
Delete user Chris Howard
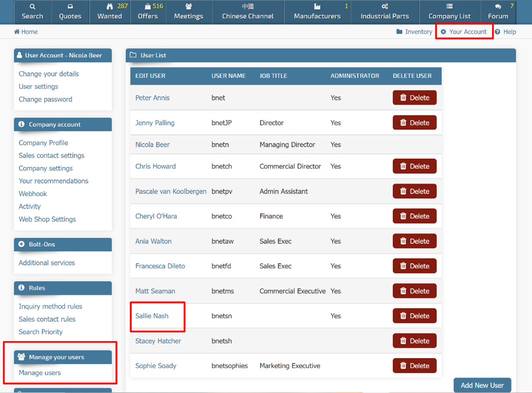point(415,166)
